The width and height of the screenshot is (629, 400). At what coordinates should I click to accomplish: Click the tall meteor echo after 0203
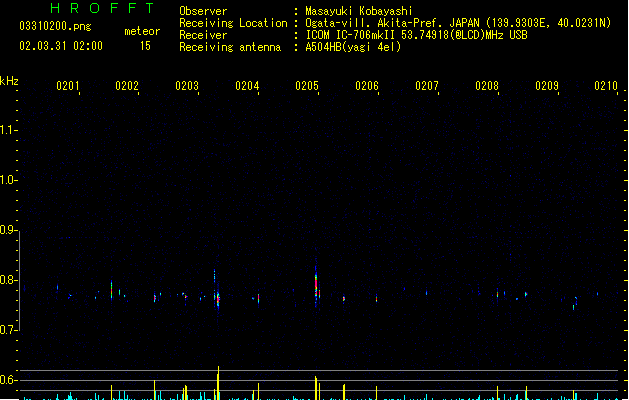pos(217,290)
